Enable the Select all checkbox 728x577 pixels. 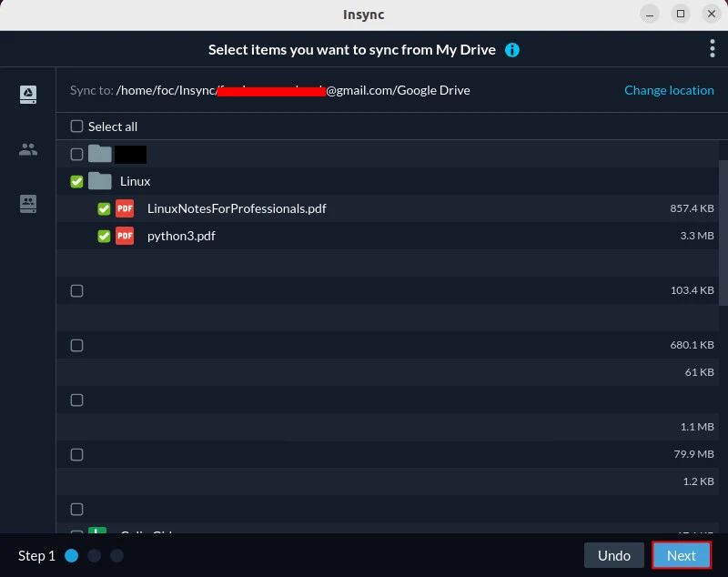[x=77, y=127]
